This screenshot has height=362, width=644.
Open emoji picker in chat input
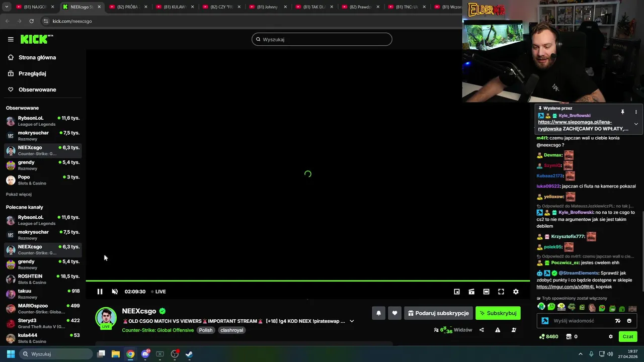pyautogui.click(x=629, y=321)
